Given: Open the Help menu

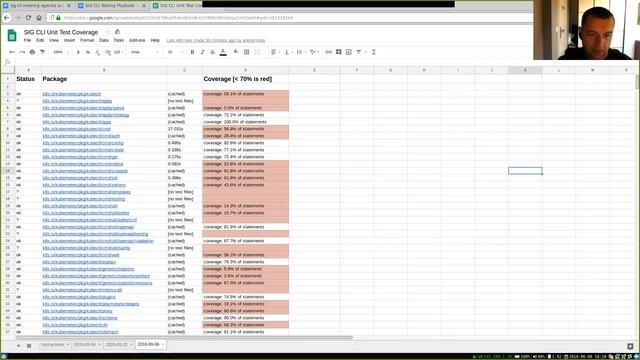Looking at the screenshot, I should (x=155, y=40).
